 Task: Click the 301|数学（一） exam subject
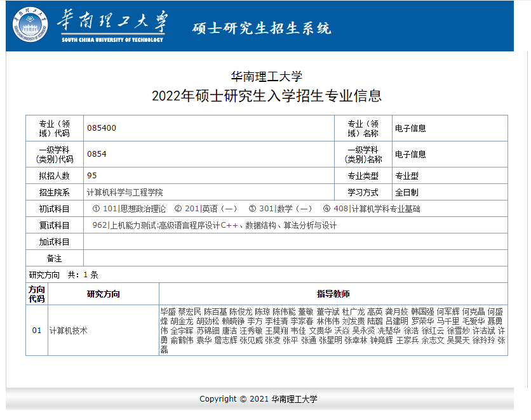[x=280, y=209]
